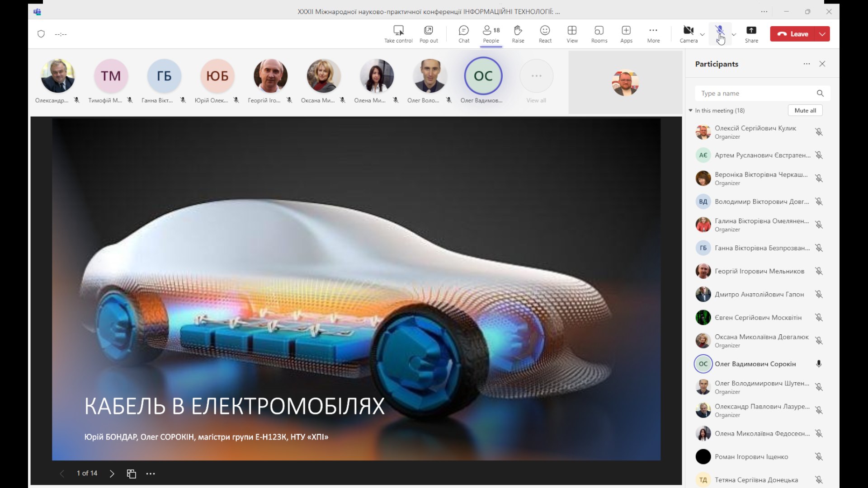Open the Chat panel

pos(463,31)
